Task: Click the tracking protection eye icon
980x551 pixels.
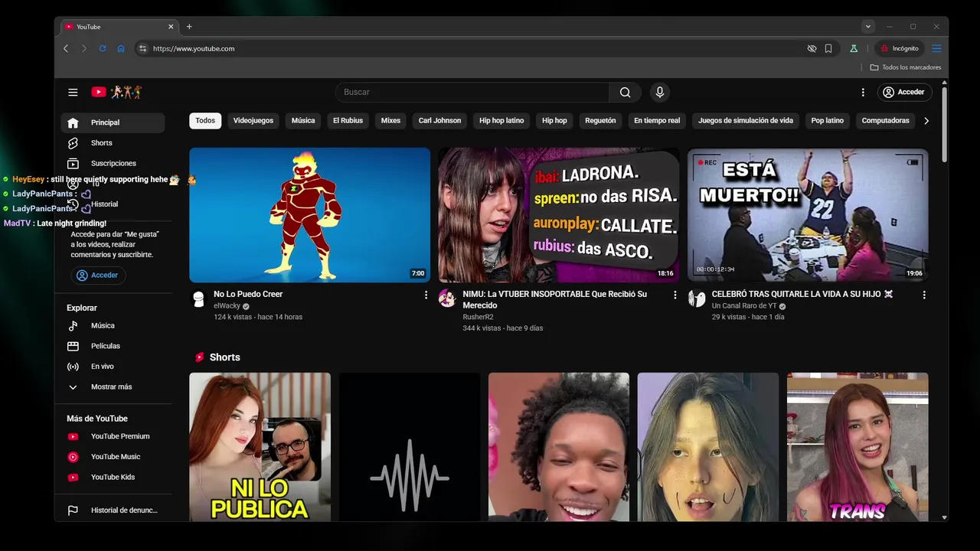Action: pos(812,48)
